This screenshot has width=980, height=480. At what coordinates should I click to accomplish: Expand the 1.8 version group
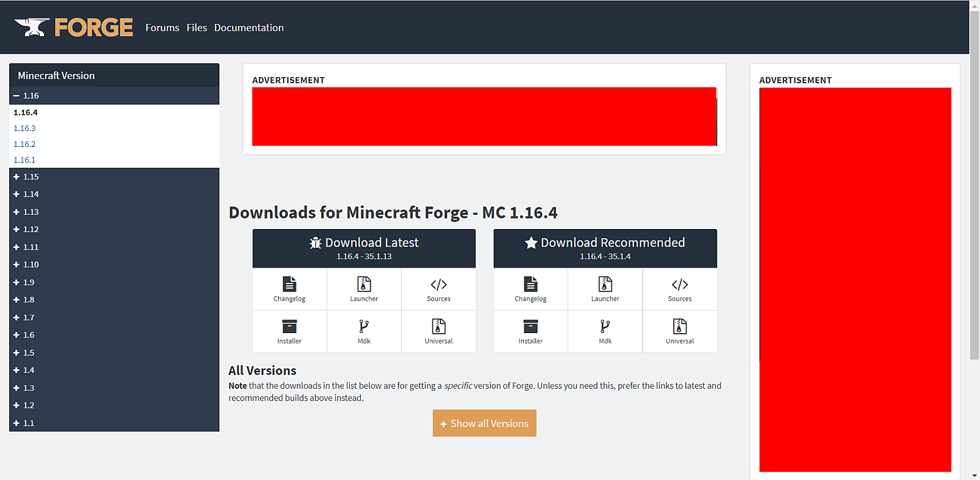(114, 300)
